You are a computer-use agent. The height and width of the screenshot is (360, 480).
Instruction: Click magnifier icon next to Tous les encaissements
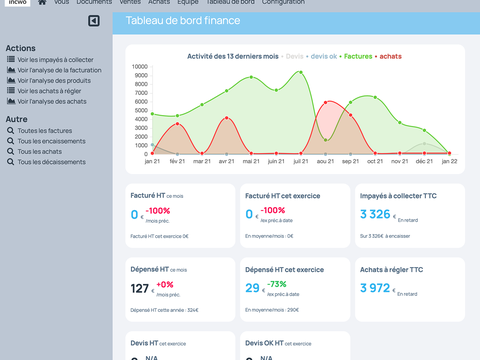[x=11, y=141]
